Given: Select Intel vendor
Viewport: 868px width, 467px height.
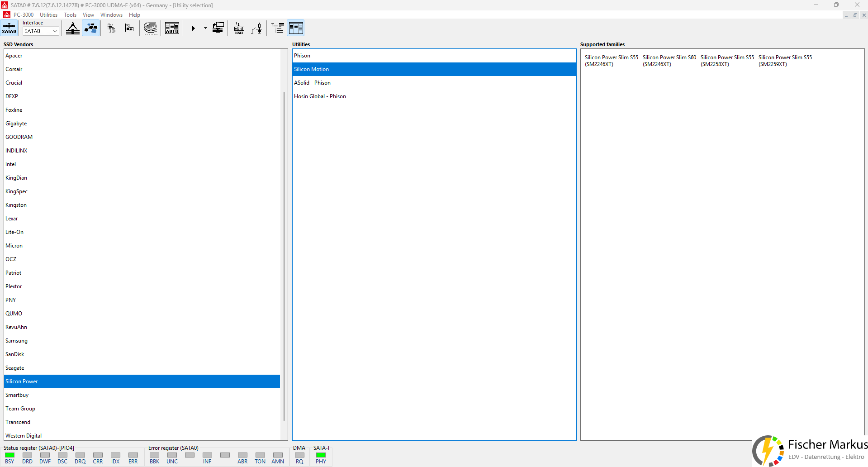Looking at the screenshot, I should 142,164.
